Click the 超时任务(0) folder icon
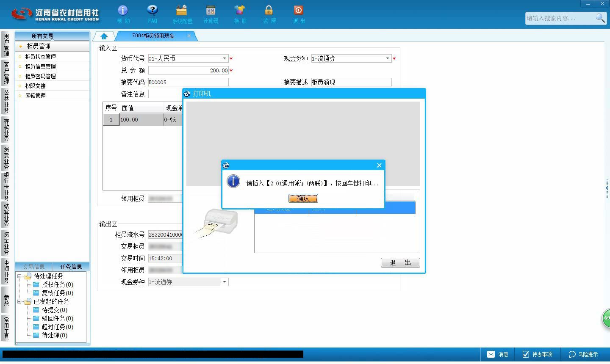The width and height of the screenshot is (610, 364). (x=36, y=327)
